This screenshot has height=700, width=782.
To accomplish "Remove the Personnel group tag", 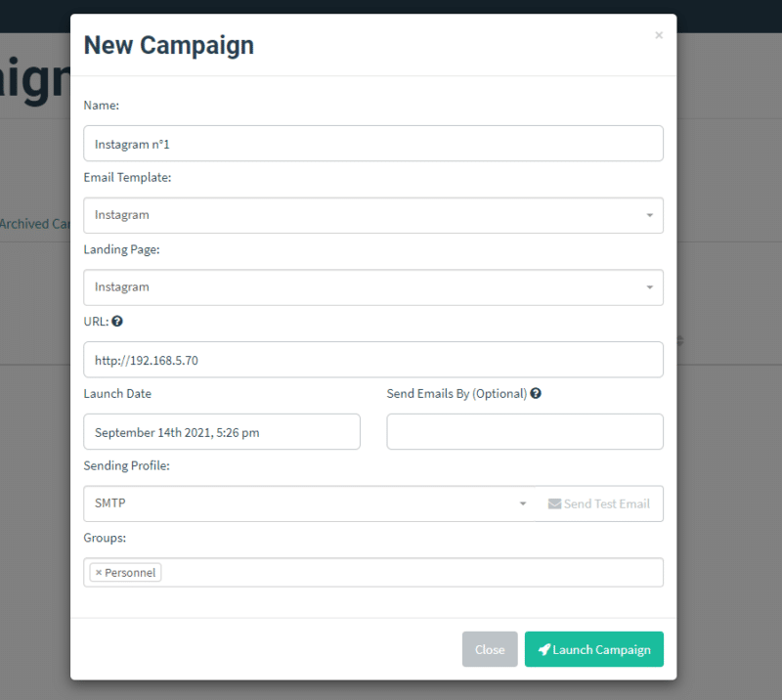I will [99, 573].
